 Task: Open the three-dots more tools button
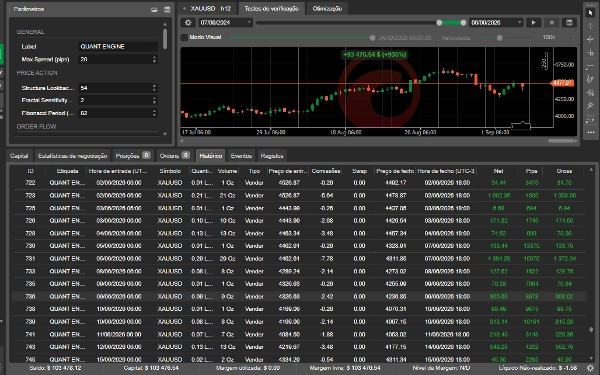[x=591, y=132]
